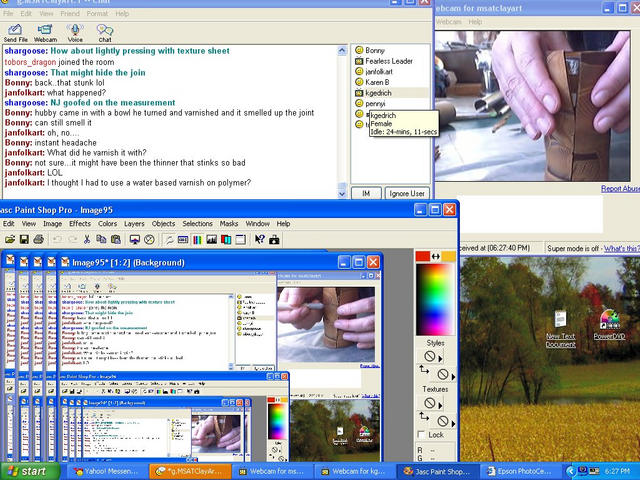Viewport: 640px width, 480px height.
Task: Click chat scrollbar up arrow
Action: (x=342, y=51)
